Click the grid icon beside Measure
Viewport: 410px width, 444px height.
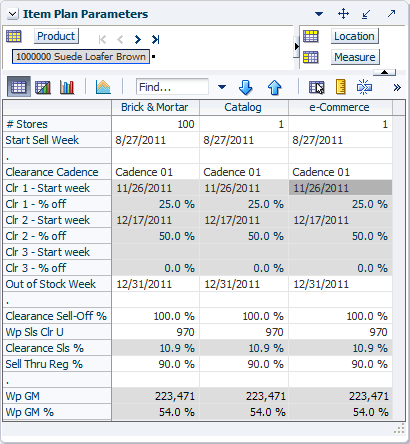coord(311,57)
